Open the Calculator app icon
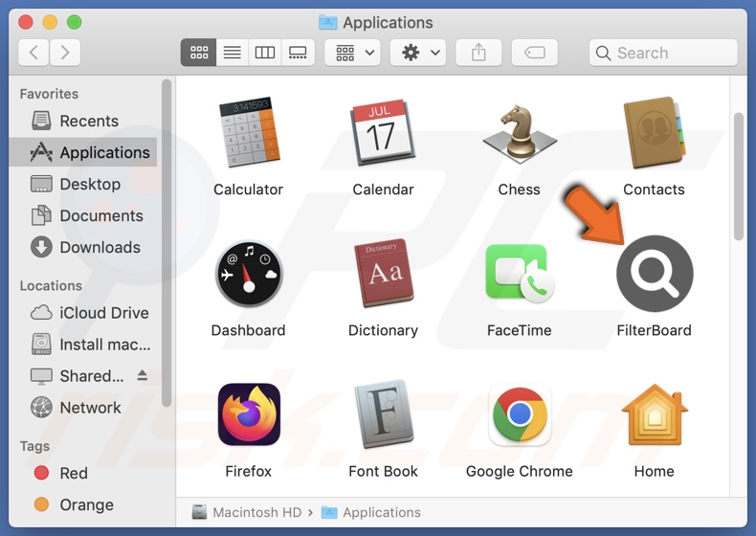This screenshot has height=536, width=756. pyautogui.click(x=249, y=132)
